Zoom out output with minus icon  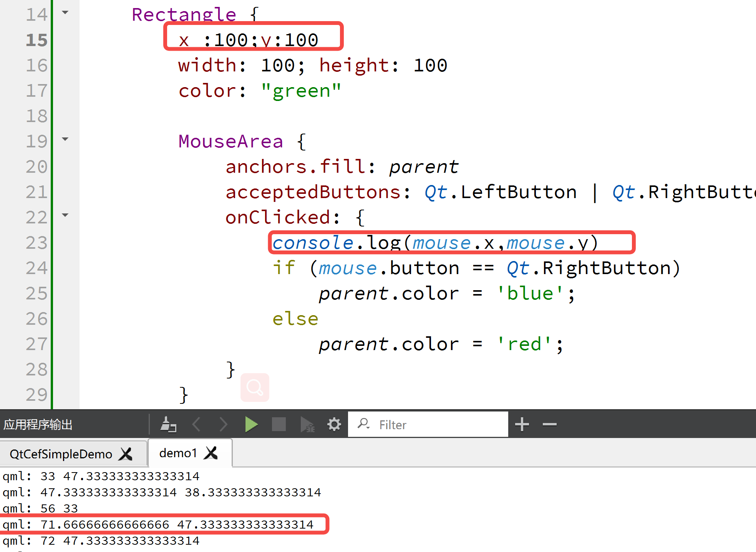point(550,425)
